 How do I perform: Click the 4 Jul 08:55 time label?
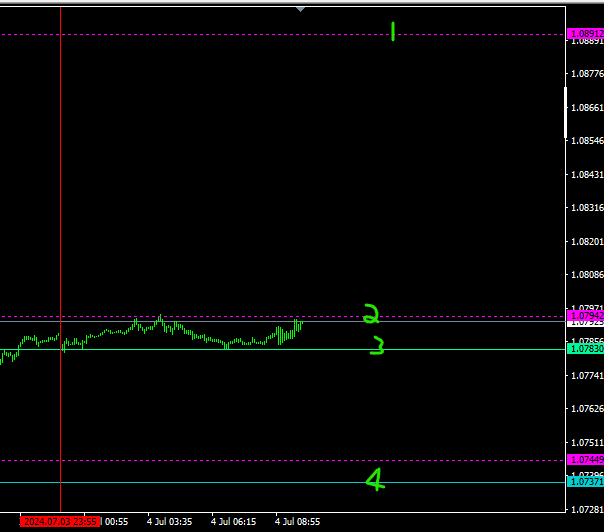pyautogui.click(x=297, y=522)
